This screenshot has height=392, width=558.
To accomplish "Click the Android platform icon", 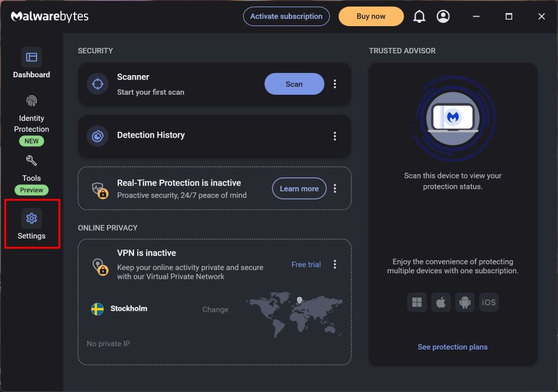I will [x=465, y=302].
